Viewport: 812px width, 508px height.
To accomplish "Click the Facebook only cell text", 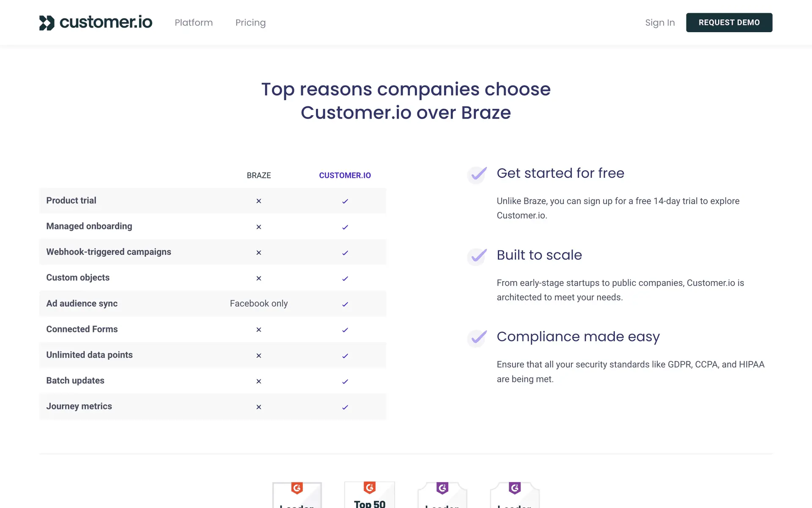I will [x=259, y=304].
